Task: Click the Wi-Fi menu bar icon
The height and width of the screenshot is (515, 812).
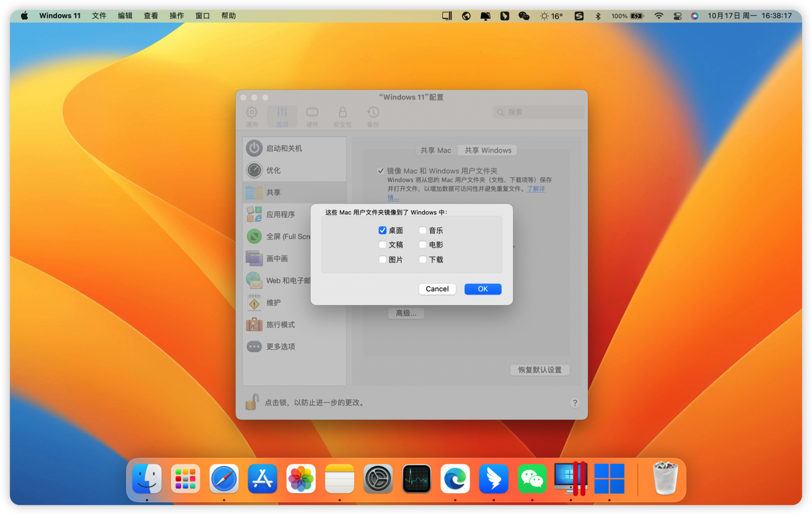Action: [659, 16]
